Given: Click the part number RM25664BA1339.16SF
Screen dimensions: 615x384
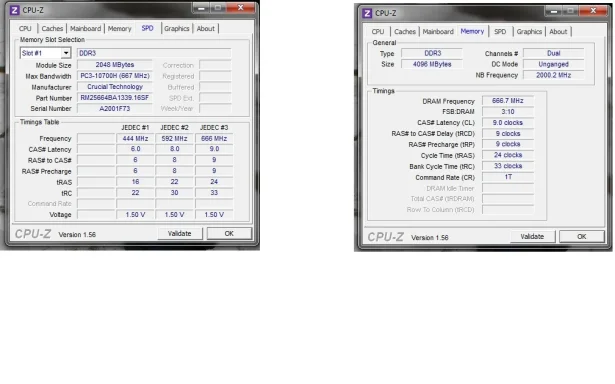Looking at the screenshot, I should tap(115, 98).
